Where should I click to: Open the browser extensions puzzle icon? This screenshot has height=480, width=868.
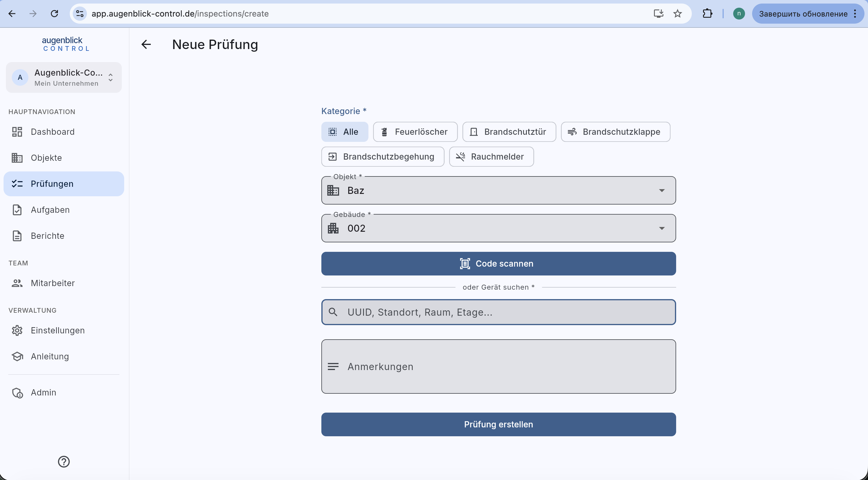tap(707, 14)
